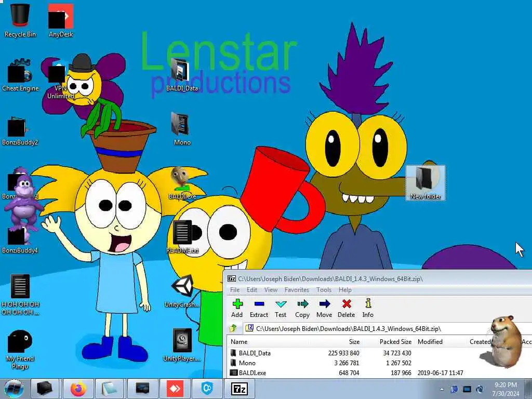Open the blue shield VPN taskbar icon
Image resolution: width=532 pixels, height=399 pixels.
(207, 389)
